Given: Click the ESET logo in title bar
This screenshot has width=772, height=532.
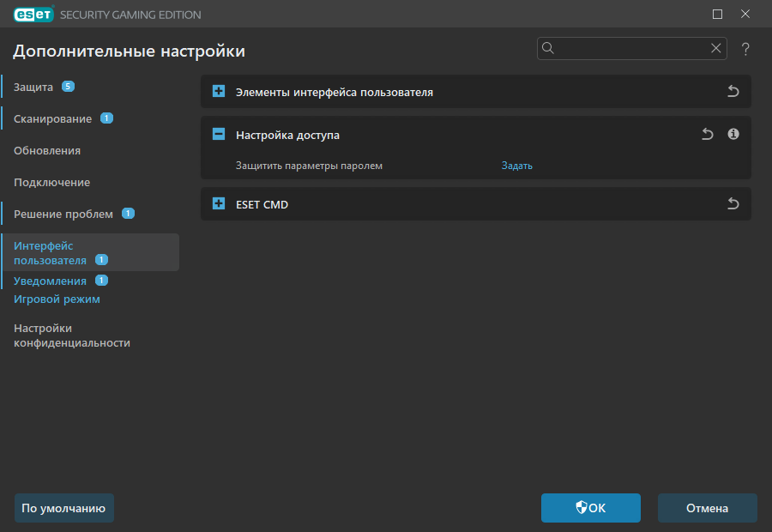Looking at the screenshot, I should [x=33, y=15].
